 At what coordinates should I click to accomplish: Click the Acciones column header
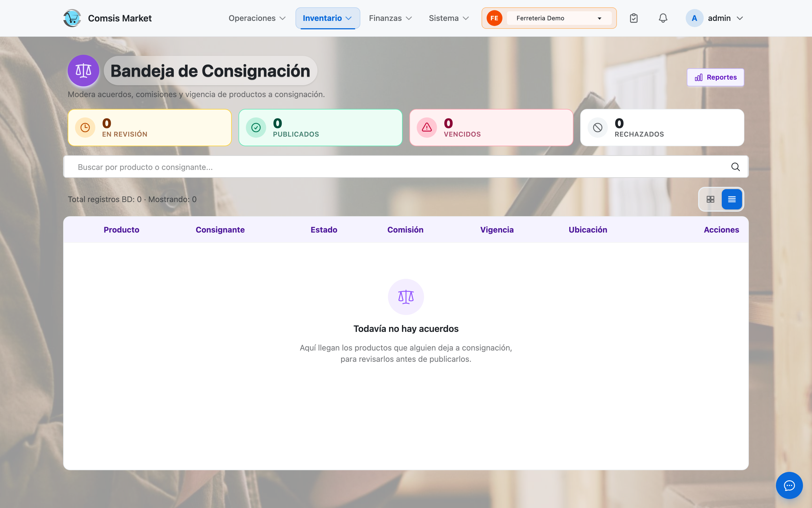coord(721,230)
